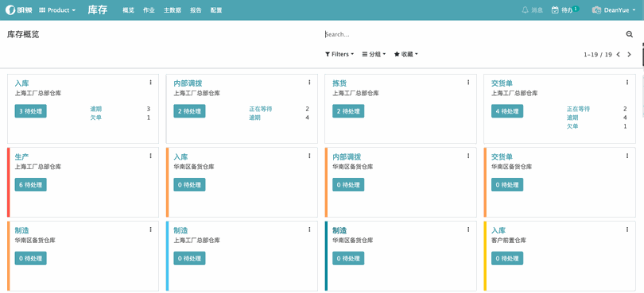The width and height of the screenshot is (644, 293).
Task: Click 0 待处理 on 交货单 华南区备货仓库 card
Action: pos(507,185)
